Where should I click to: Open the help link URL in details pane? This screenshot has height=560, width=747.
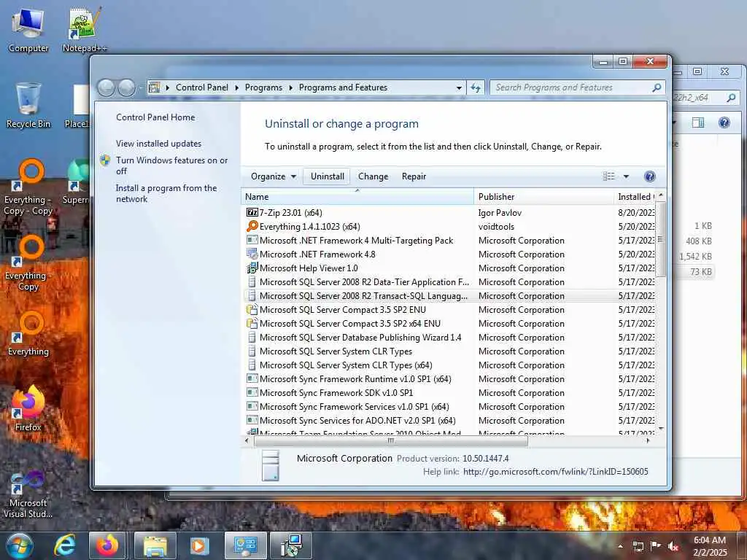(555, 472)
